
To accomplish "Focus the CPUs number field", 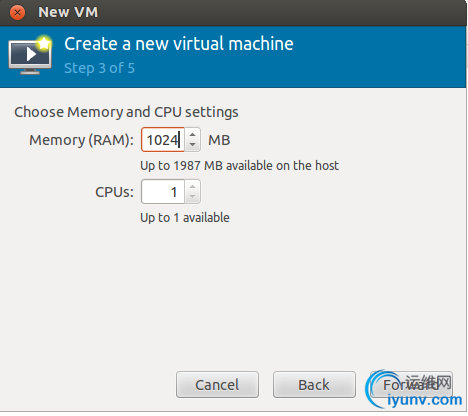I will pyautogui.click(x=163, y=192).
